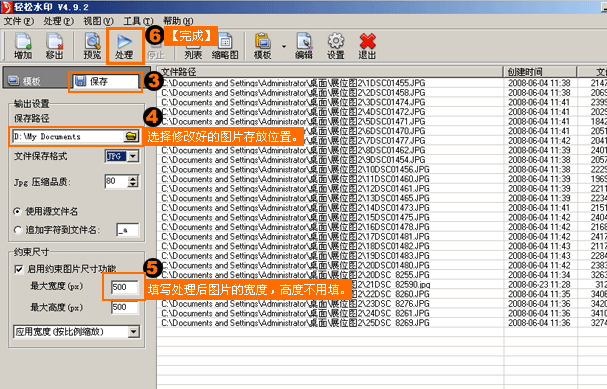
Task: Switch to the 保存 tab
Action: [x=105, y=81]
